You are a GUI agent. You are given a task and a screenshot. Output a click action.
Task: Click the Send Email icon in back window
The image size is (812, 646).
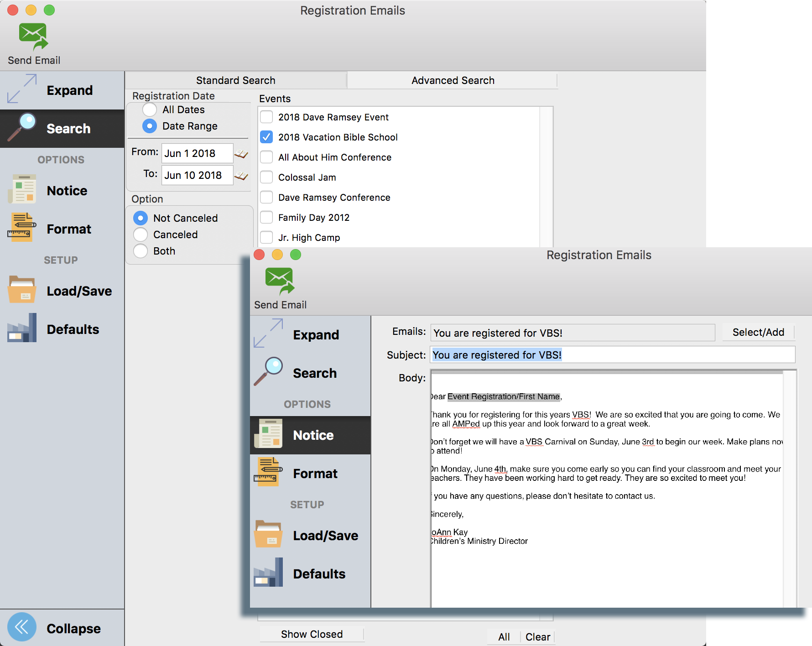click(33, 36)
